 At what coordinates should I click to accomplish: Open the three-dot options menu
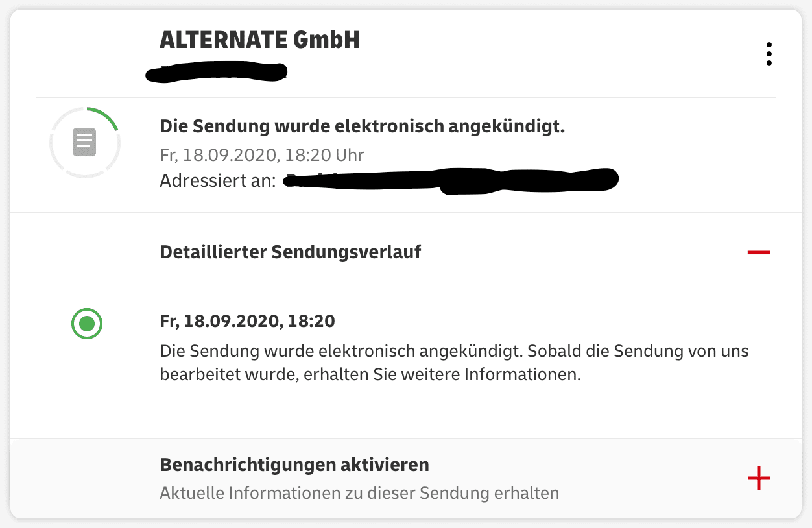click(769, 54)
